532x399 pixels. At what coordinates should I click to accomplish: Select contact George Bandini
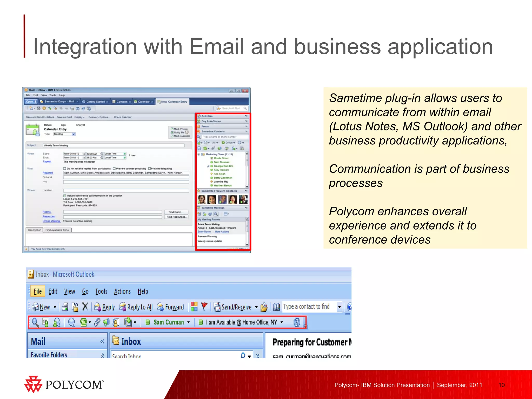pyautogui.click(x=223, y=166)
